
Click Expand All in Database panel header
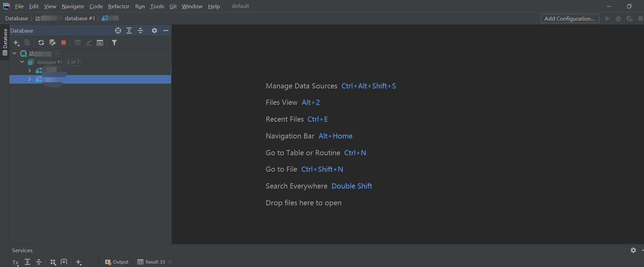click(129, 31)
